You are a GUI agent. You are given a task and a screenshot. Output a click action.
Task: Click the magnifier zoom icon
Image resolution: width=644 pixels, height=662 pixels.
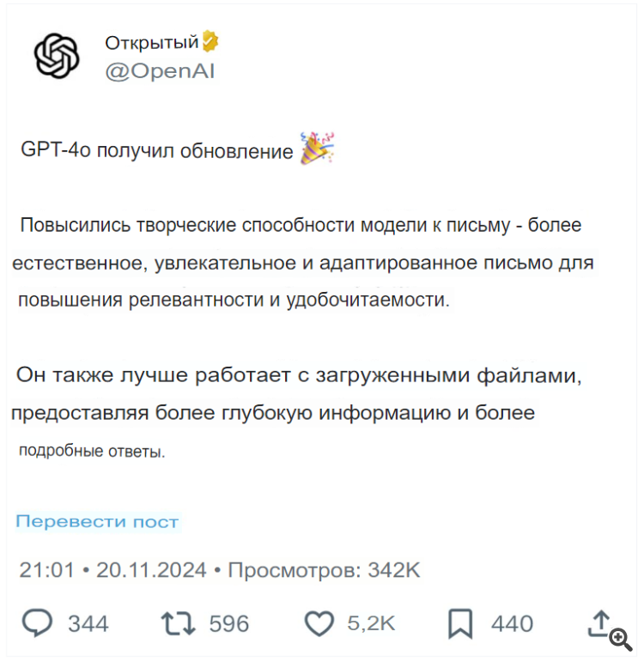(620, 638)
